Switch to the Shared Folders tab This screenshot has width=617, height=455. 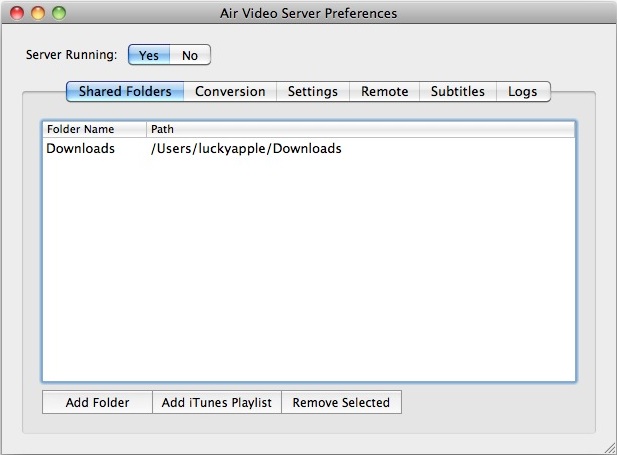[125, 91]
